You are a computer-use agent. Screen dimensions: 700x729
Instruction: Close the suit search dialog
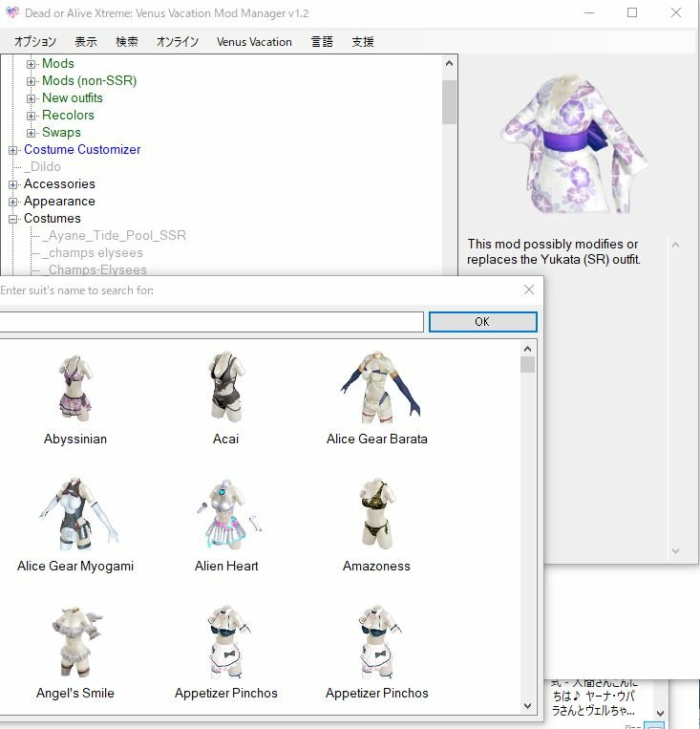(529, 289)
